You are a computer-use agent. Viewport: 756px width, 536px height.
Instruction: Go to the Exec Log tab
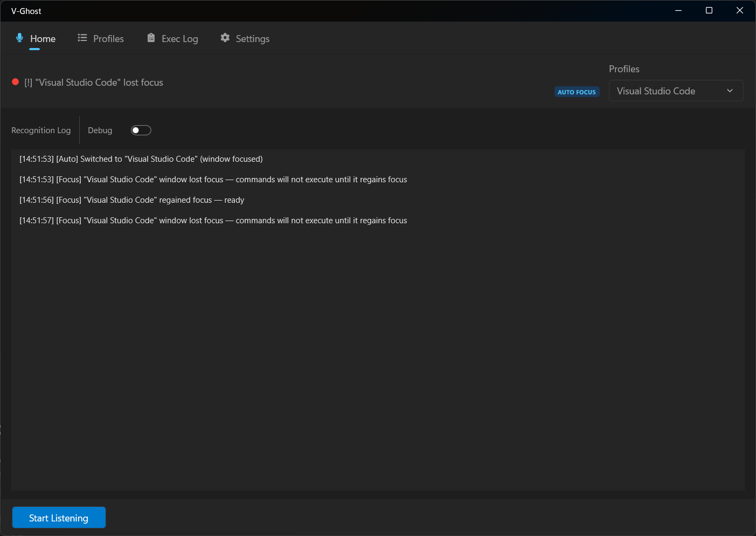[179, 39]
